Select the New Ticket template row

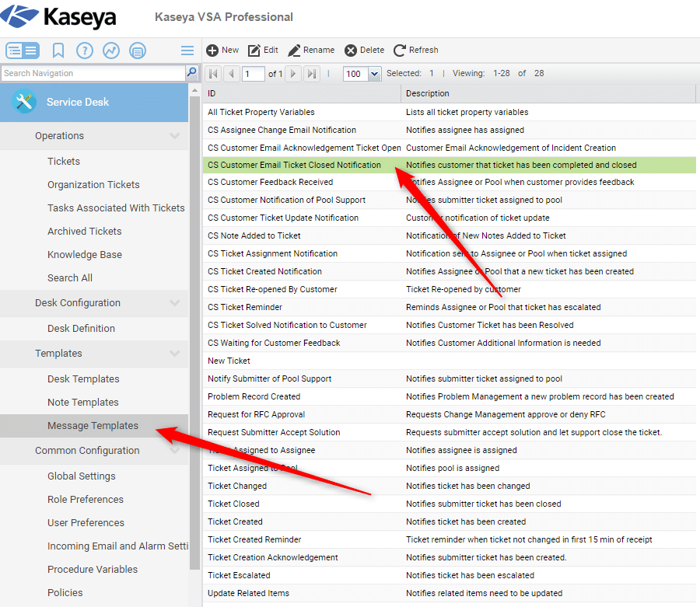click(450, 361)
